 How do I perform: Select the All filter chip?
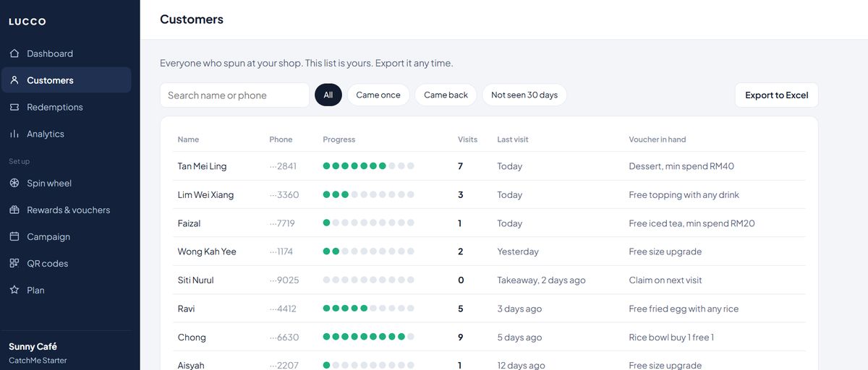(x=328, y=95)
